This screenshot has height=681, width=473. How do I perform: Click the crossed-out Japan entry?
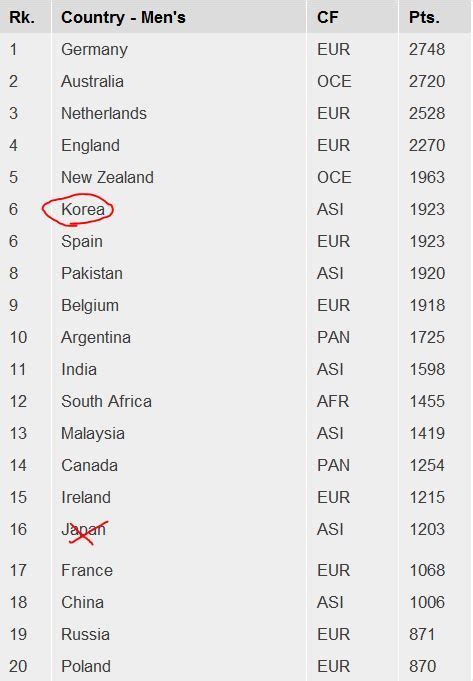point(83,529)
